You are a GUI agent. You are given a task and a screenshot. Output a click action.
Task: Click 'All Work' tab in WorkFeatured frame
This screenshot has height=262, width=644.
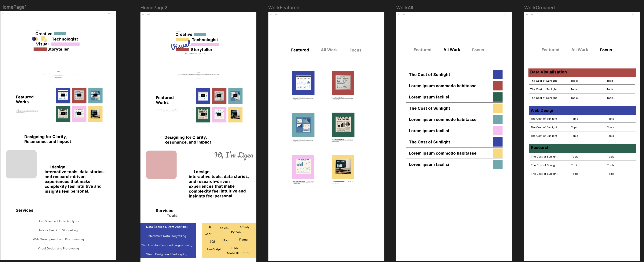point(329,50)
